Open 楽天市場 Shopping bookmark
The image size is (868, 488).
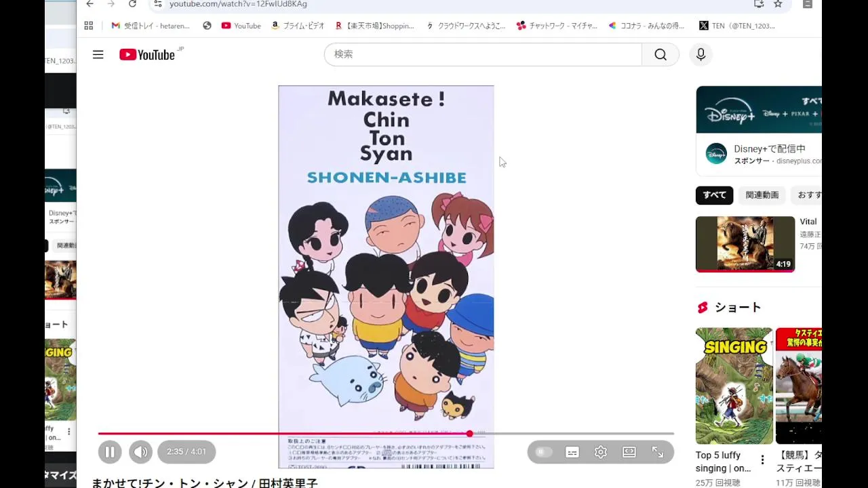coord(374,26)
